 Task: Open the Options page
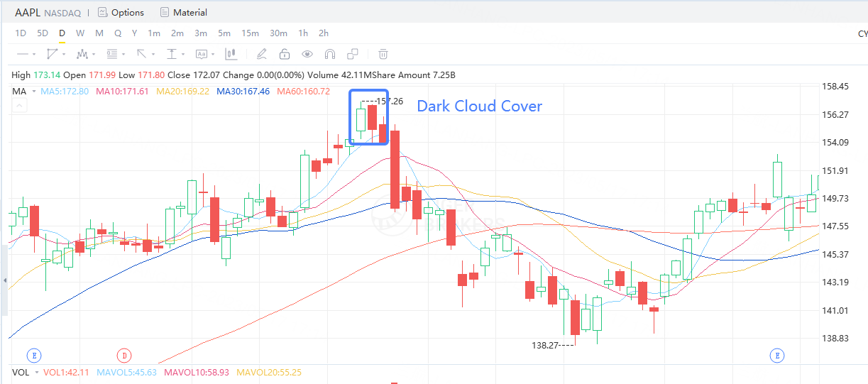click(121, 12)
